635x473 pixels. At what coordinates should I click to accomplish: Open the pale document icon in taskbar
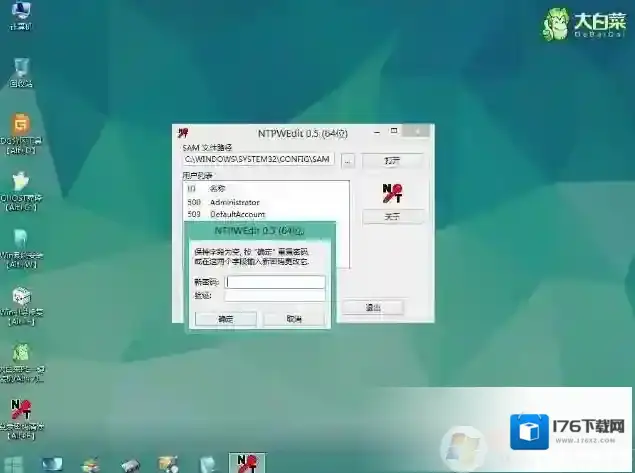pos(208,464)
